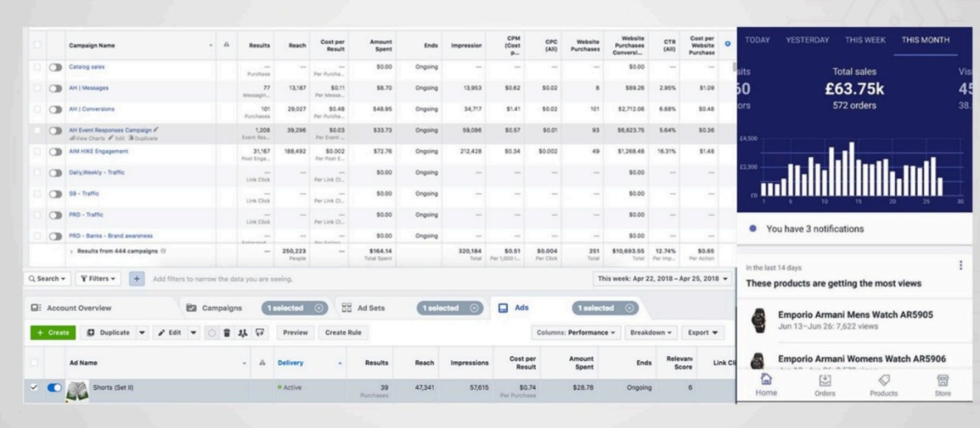Open Store in the bottom navigation

[x=942, y=384]
